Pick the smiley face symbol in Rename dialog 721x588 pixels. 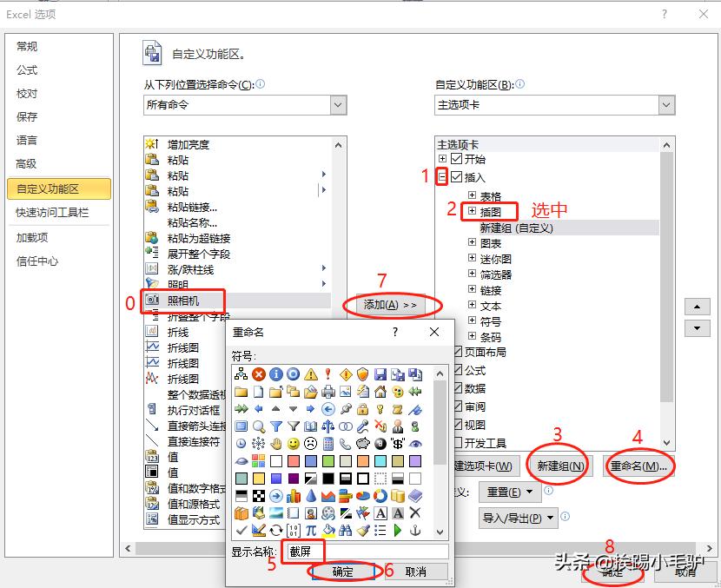point(293,443)
